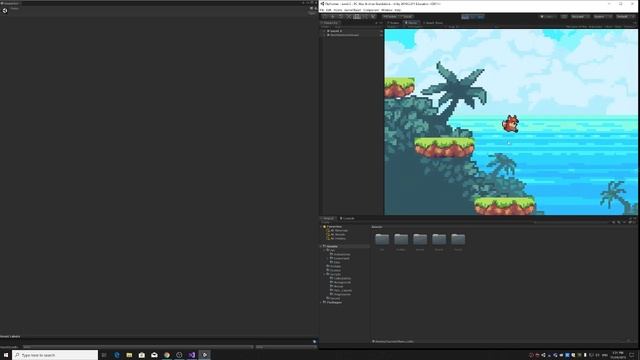Toggle Maximize On Play in Game view

(x=576, y=27)
